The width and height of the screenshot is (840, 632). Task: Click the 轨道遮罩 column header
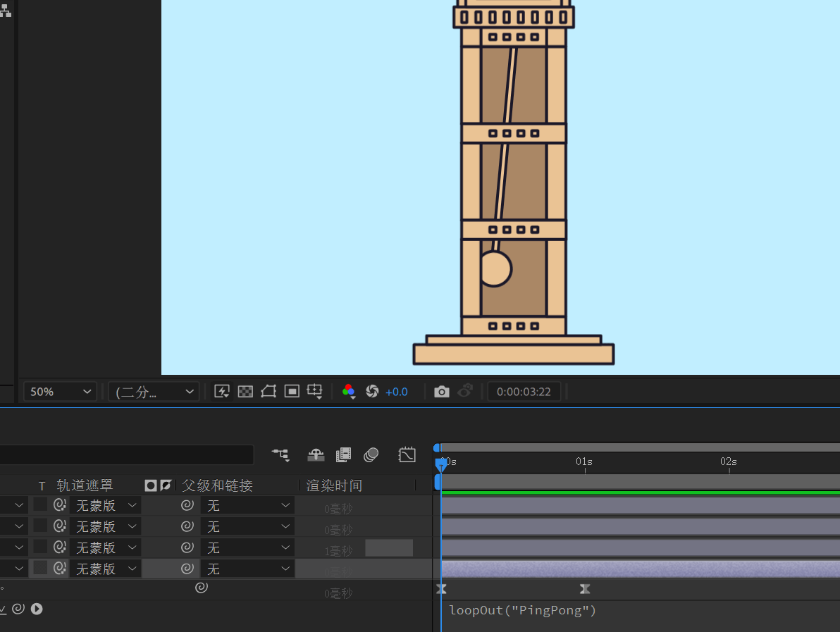(x=85, y=485)
